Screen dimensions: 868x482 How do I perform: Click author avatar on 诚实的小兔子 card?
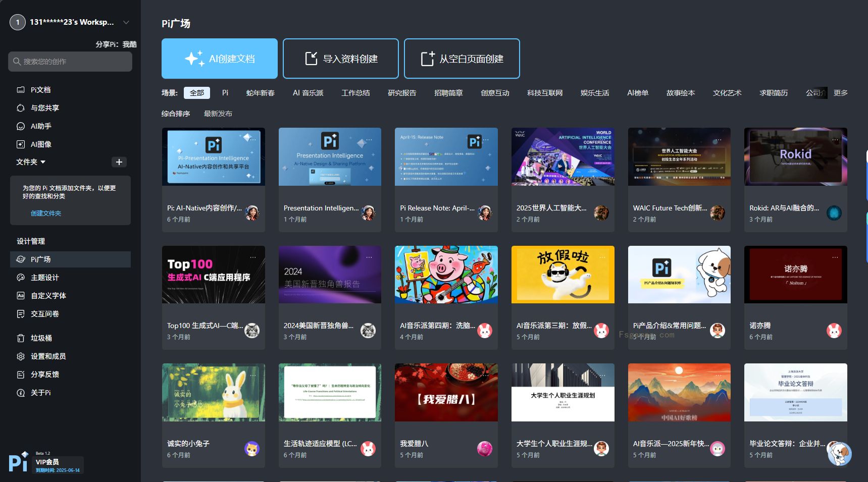(x=252, y=449)
